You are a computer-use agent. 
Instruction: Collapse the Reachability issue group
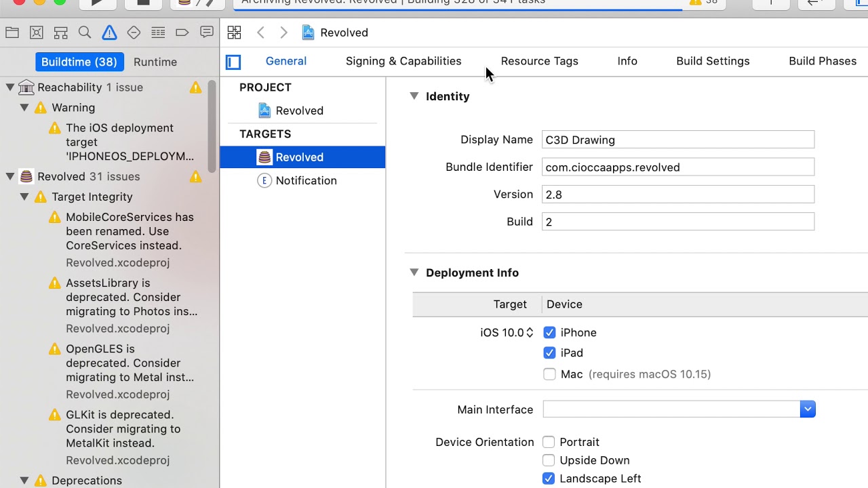pyautogui.click(x=10, y=87)
